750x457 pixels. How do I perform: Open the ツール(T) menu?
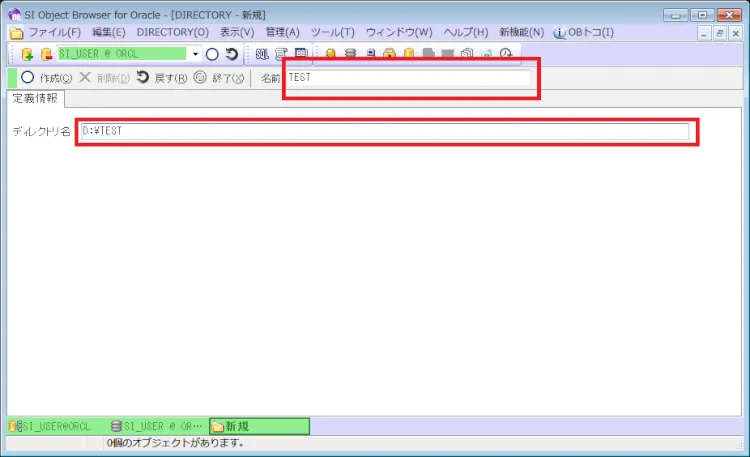tap(332, 33)
